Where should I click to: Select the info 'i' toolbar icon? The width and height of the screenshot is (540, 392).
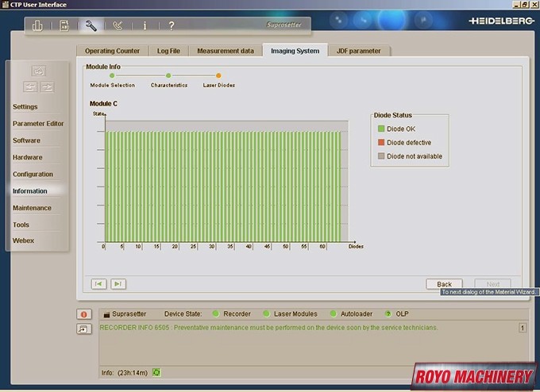click(145, 25)
